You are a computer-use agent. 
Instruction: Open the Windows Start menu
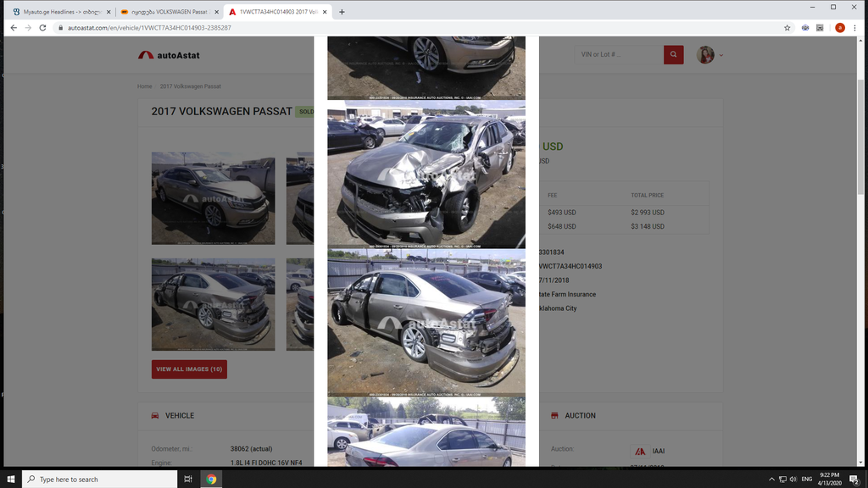10,480
